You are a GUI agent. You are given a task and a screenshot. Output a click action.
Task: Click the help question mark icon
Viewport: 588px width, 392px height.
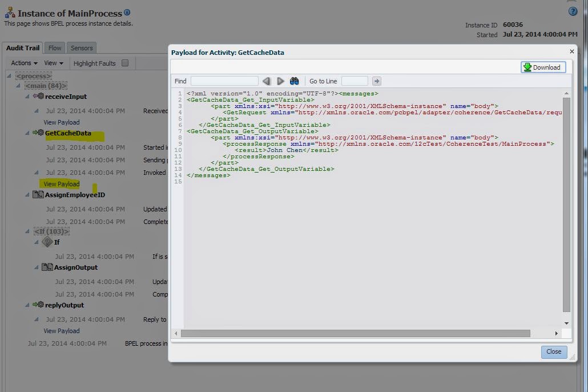point(573,11)
